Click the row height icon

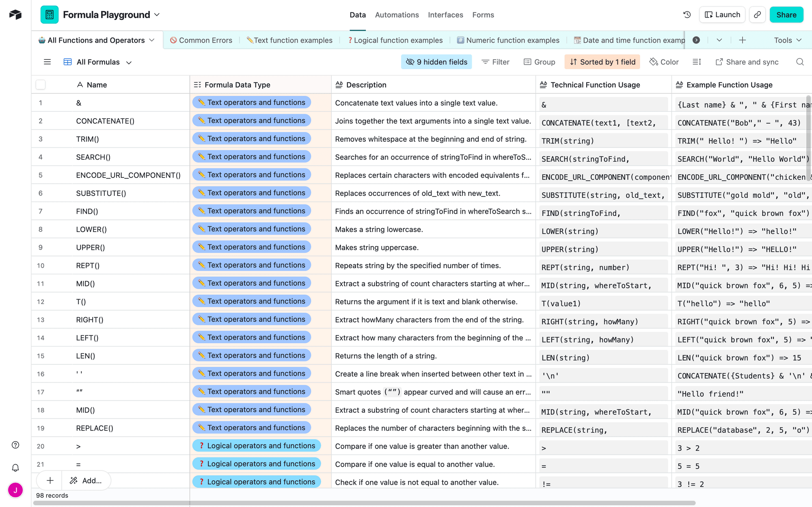pos(697,62)
